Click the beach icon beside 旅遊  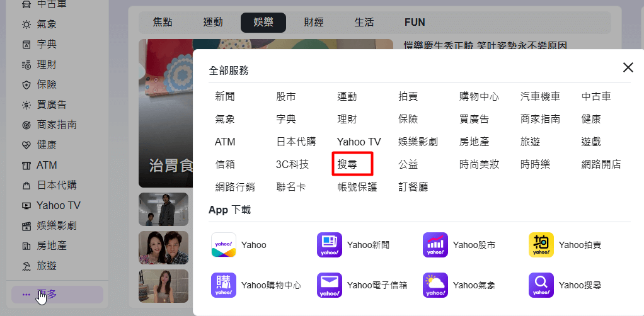(x=26, y=266)
